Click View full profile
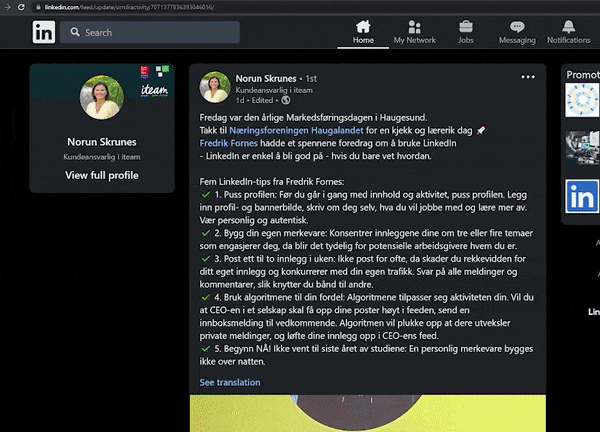Image resolution: width=600 pixels, height=432 pixels. (x=102, y=175)
